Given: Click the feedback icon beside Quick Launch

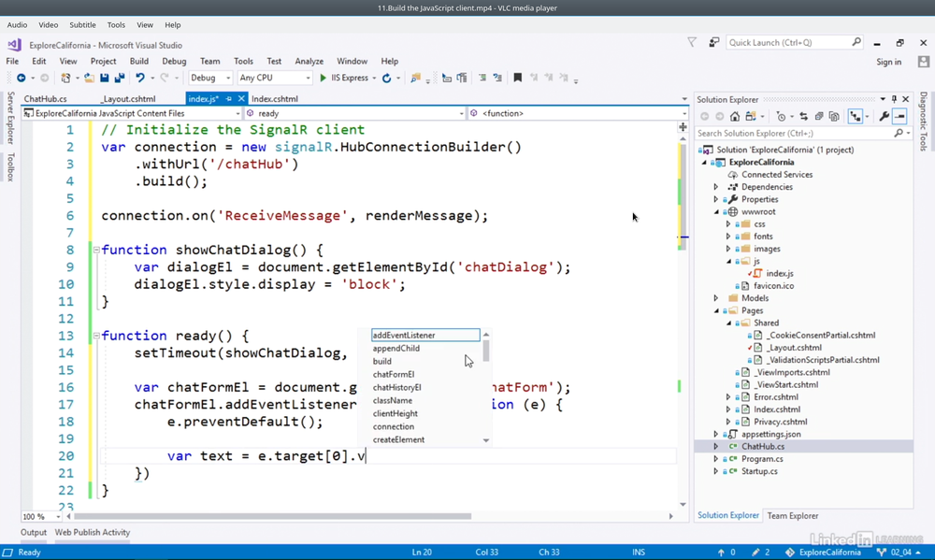Looking at the screenshot, I should click(714, 42).
